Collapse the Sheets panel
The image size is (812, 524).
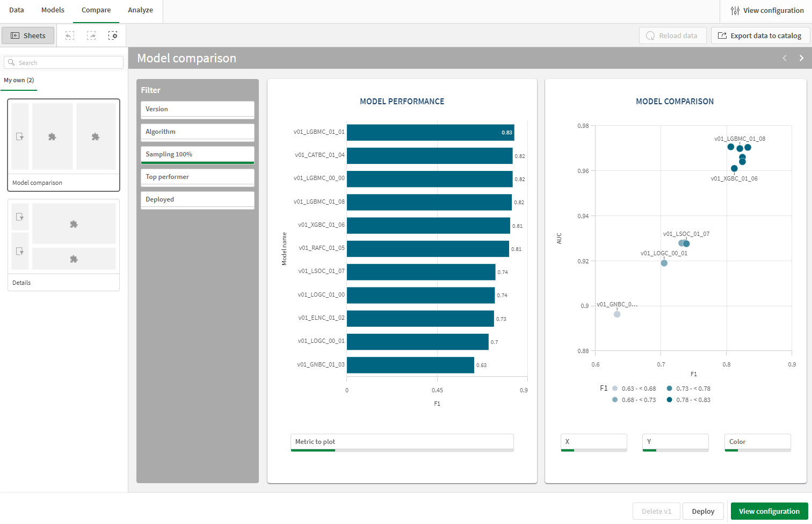point(28,35)
